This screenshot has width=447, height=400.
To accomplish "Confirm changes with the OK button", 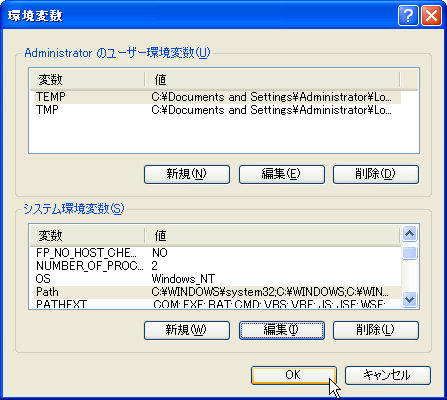I will 294,375.
